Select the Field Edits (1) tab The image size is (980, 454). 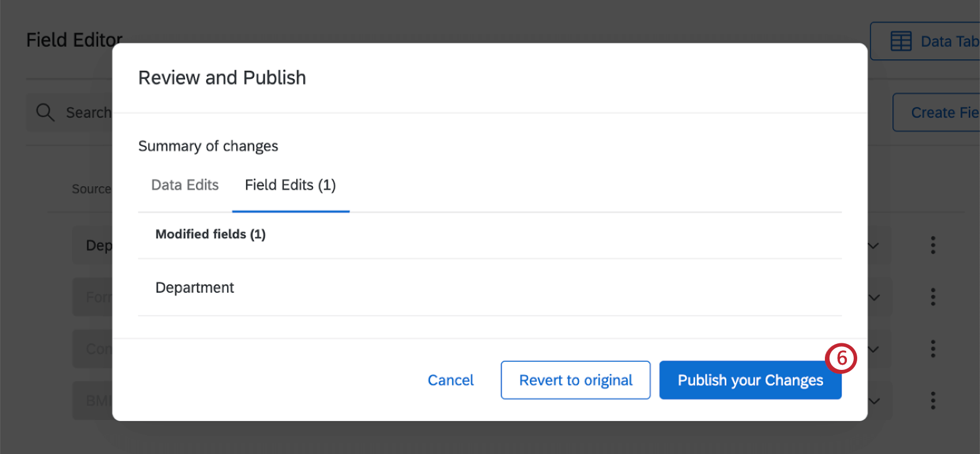[291, 185]
